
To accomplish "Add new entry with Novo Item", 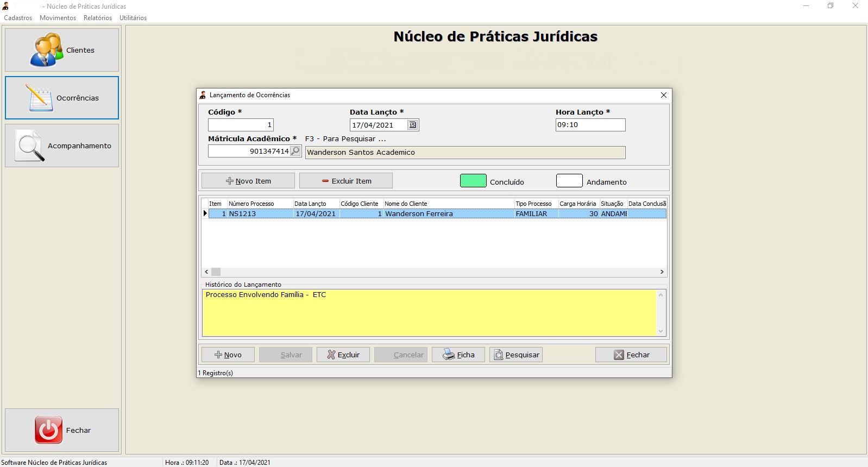I will (248, 181).
